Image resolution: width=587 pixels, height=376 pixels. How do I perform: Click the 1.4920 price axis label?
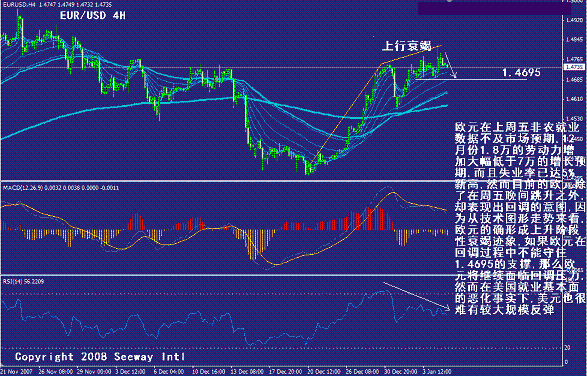tap(574, 19)
